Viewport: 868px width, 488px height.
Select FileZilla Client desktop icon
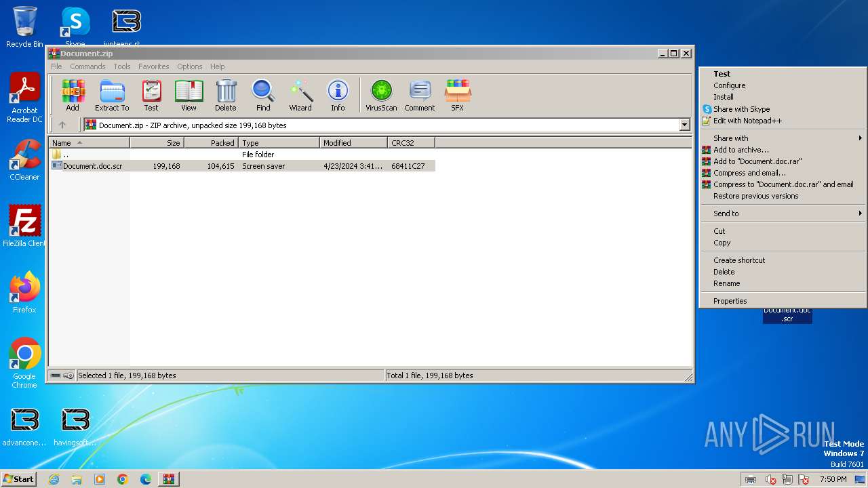click(24, 226)
